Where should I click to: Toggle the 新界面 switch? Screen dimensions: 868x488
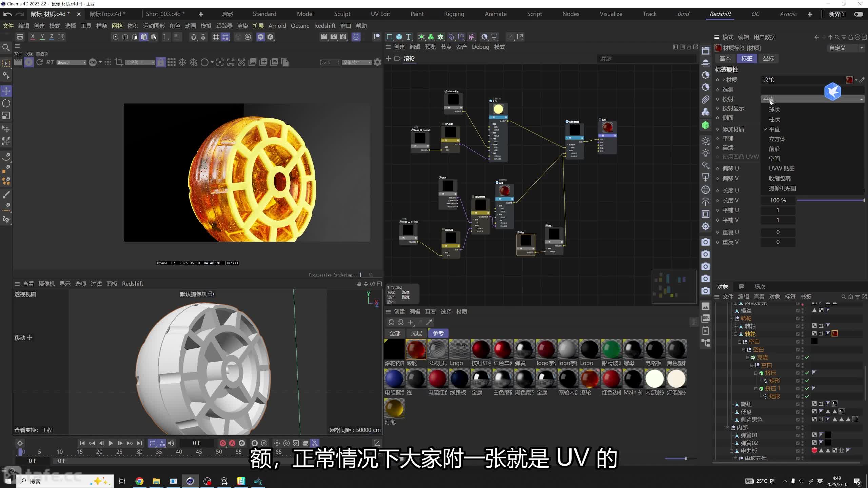[x=859, y=14]
